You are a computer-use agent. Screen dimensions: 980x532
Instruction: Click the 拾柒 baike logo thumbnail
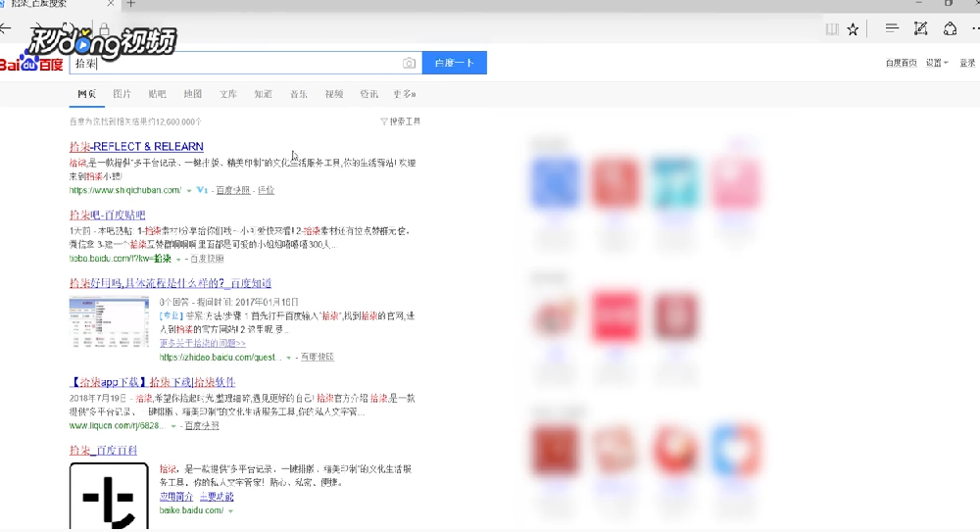click(109, 496)
